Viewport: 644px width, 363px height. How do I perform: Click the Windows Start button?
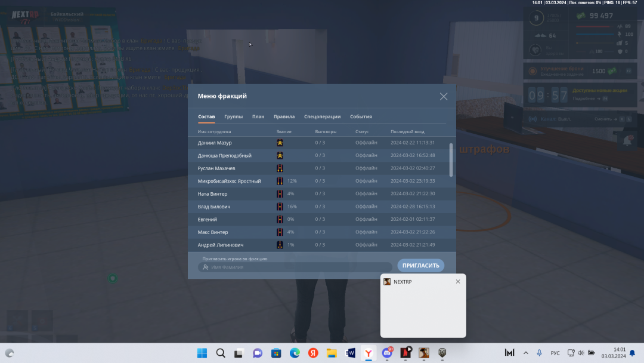click(202, 353)
